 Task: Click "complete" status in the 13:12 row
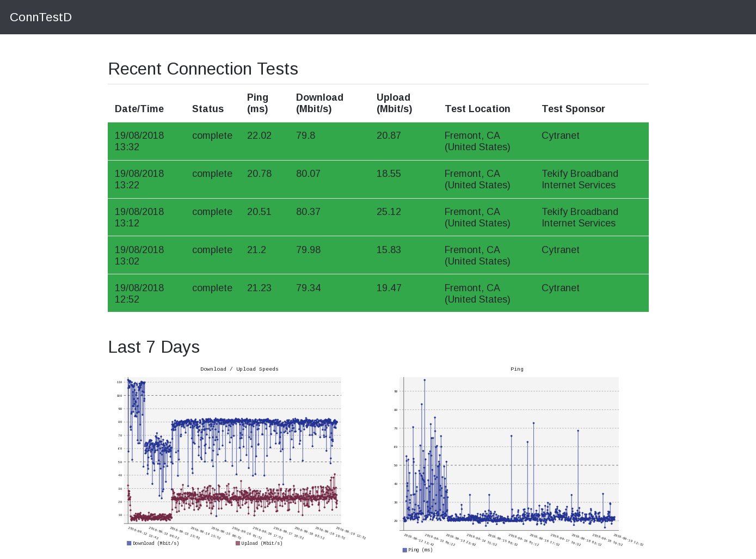click(x=212, y=212)
